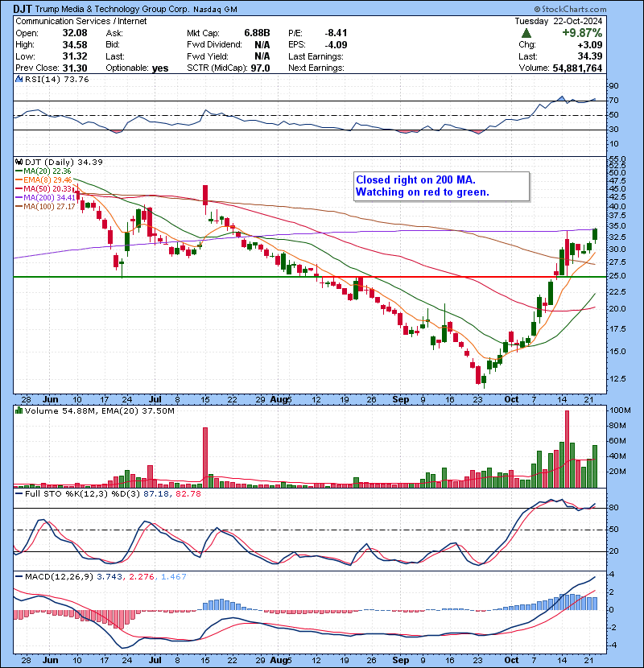644x668 pixels.
Task: Click the +9.87% percent change
Action: [582, 33]
